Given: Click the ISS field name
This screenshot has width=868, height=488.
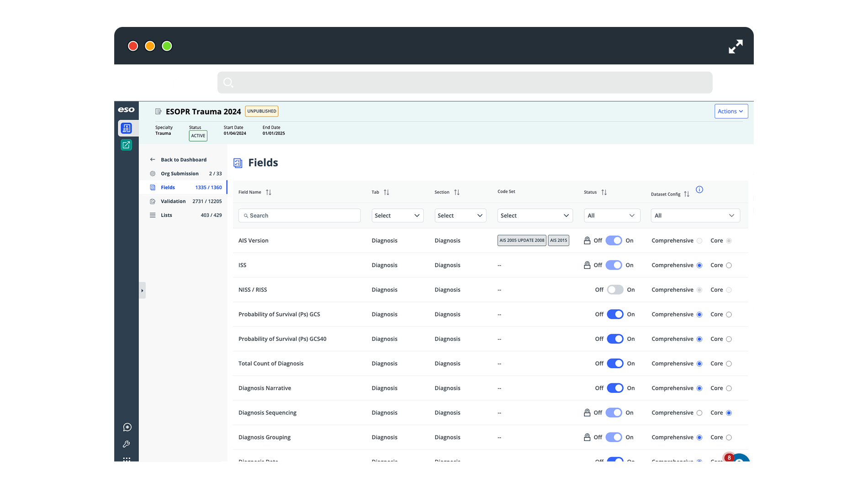Looking at the screenshot, I should click(x=242, y=265).
